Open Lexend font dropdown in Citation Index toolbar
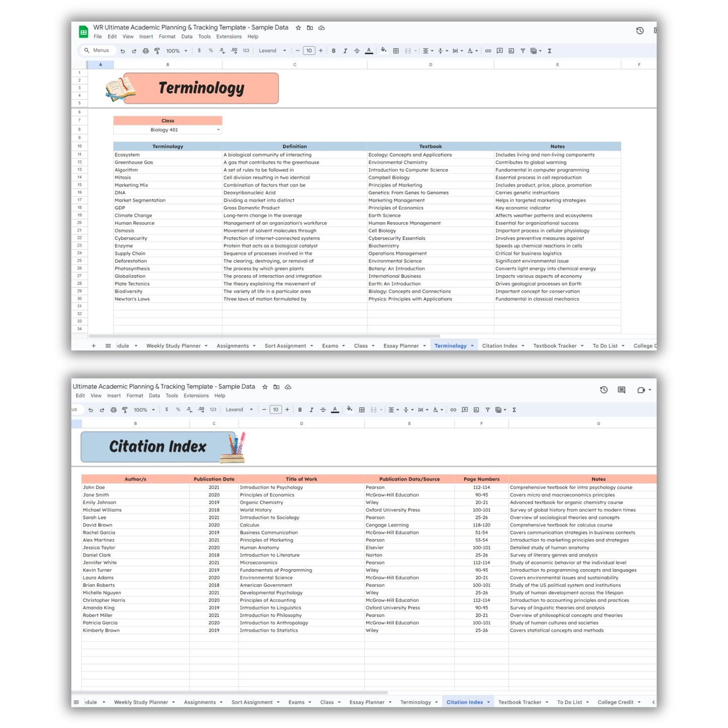The width and height of the screenshot is (728, 728). point(239,410)
